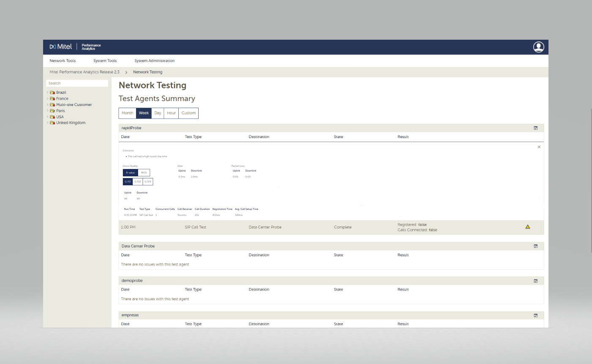This screenshot has height=364, width=592.
Task: Go to Mitel Performance Analytics Release 2.3 breadcrumb
Action: (85, 72)
